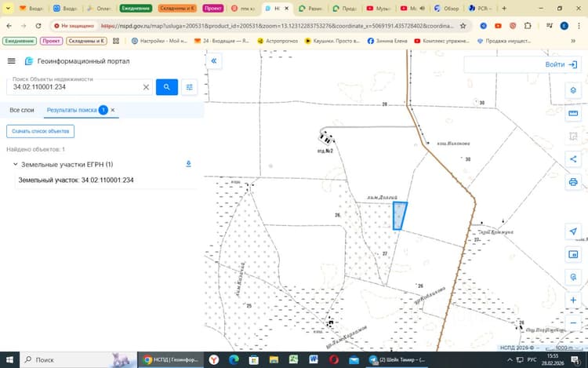This screenshot has width=588, height=368.
Task: Click the share map icon
Action: 573,159
